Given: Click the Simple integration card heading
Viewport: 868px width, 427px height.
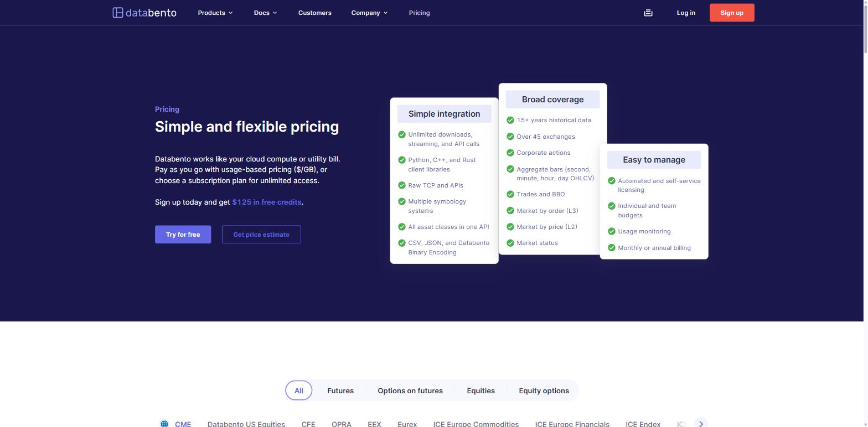Looking at the screenshot, I should click(x=445, y=114).
